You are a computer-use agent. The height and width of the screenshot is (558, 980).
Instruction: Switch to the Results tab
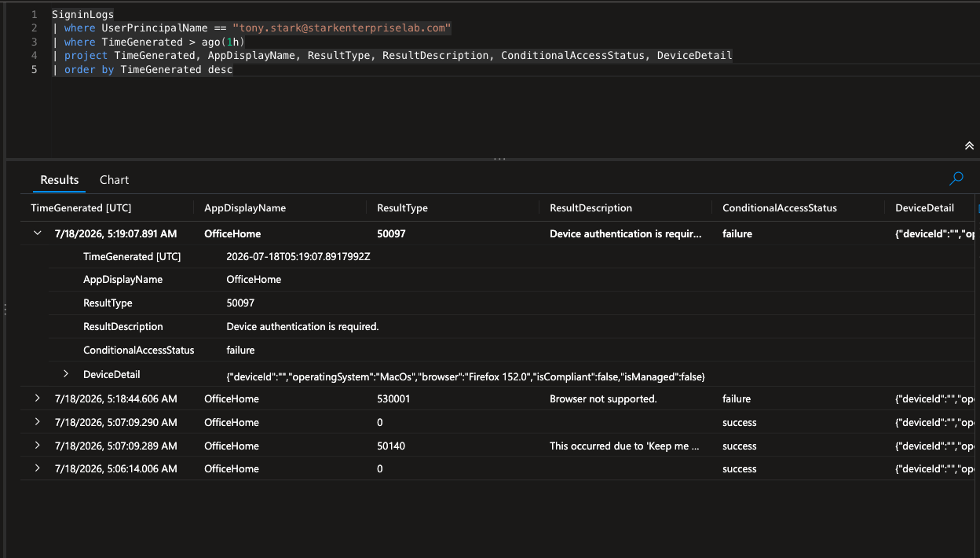point(60,180)
